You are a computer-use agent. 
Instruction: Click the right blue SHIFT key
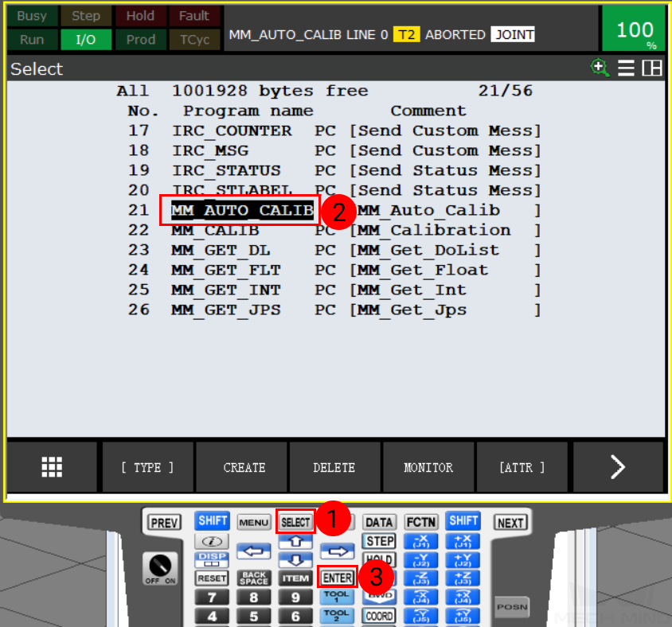[463, 521]
